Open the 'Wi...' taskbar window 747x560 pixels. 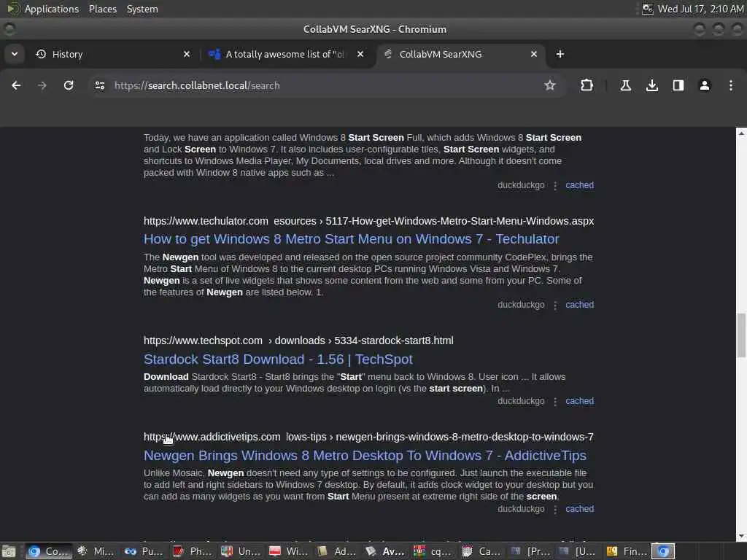[289, 551]
